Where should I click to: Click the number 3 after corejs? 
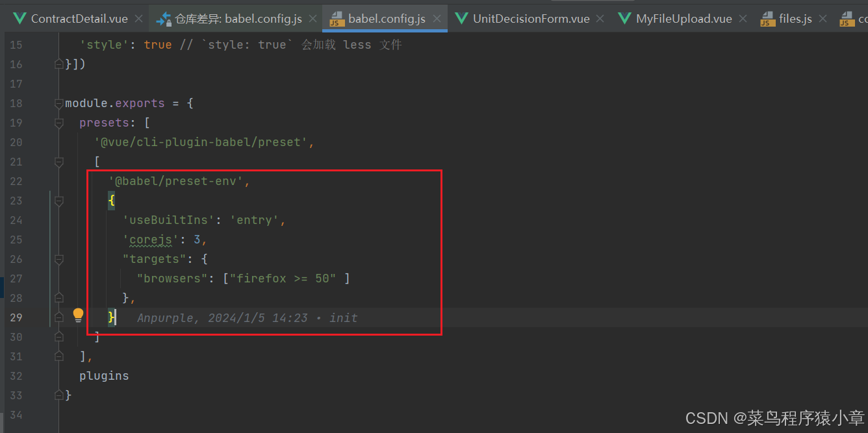[198, 240]
